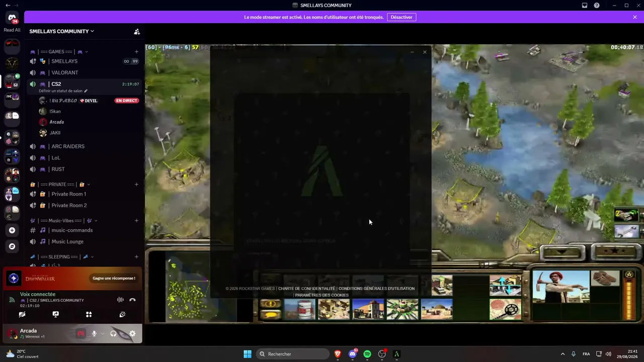The image size is (644, 362).
Task: Collapse the SLEEPING category
Action: point(62,257)
